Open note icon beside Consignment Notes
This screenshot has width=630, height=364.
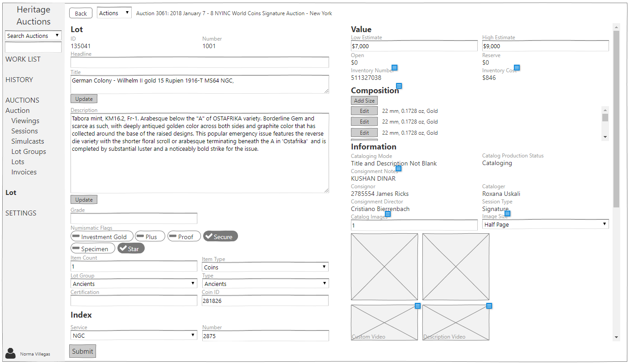coord(399,168)
